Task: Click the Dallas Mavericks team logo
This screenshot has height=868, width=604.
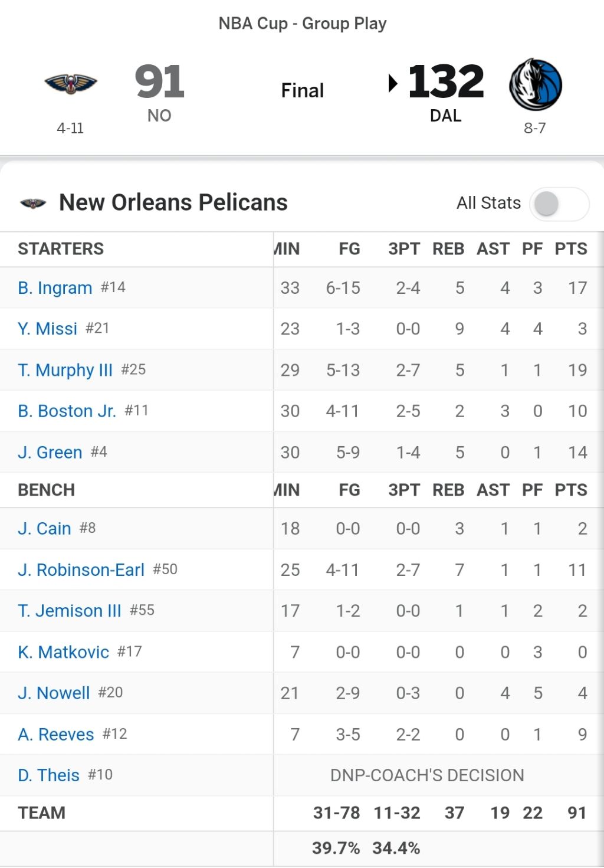Action: 536,84
